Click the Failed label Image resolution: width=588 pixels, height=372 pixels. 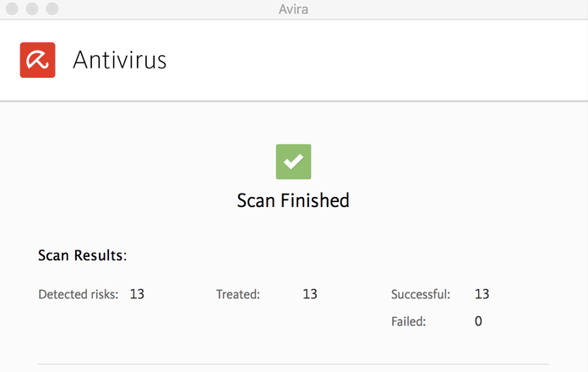click(x=408, y=321)
